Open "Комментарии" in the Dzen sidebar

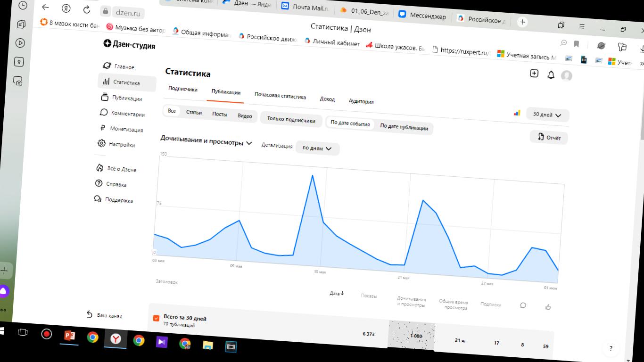click(123, 114)
